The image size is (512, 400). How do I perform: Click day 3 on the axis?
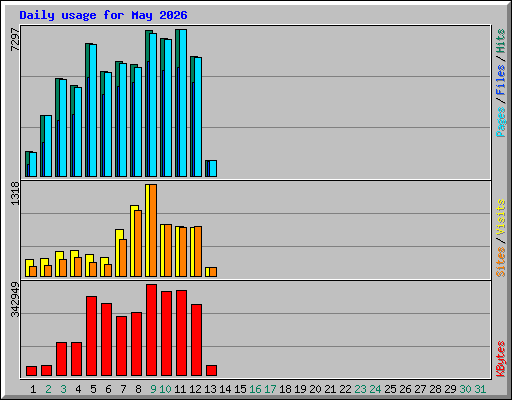point(63,389)
